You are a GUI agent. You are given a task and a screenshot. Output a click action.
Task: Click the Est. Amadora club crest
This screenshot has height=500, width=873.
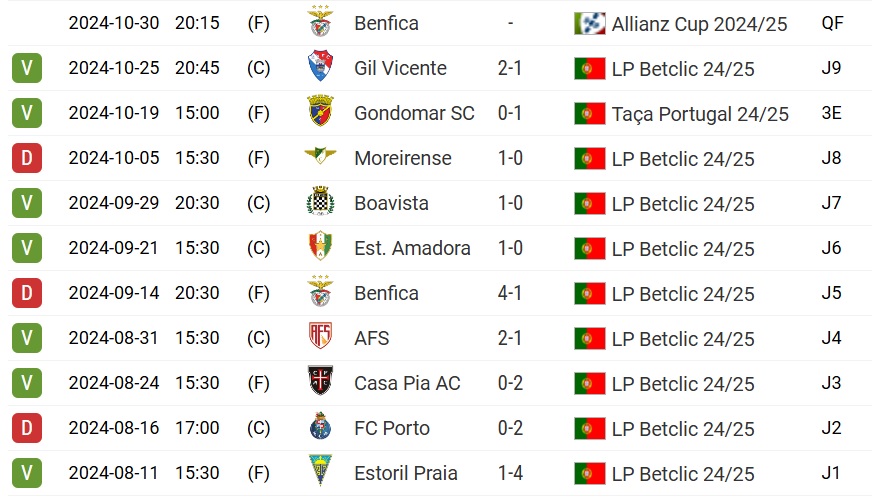tap(319, 248)
